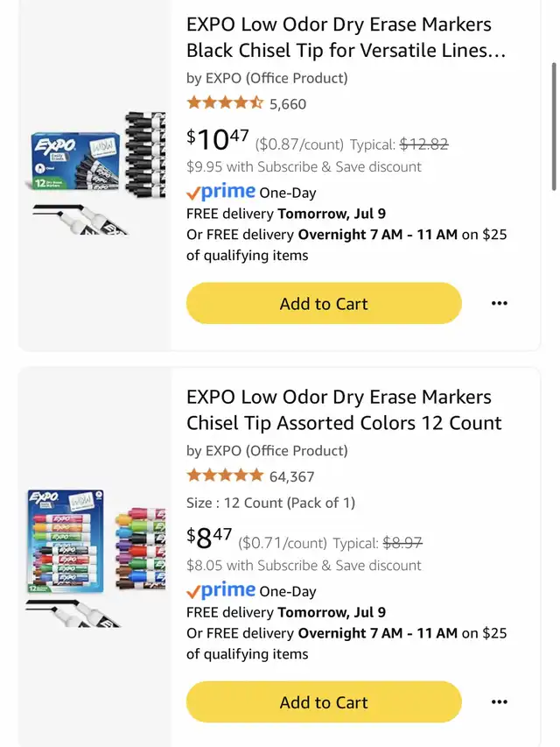View the 5,660 reviews count
The image size is (560, 747).
click(x=288, y=104)
